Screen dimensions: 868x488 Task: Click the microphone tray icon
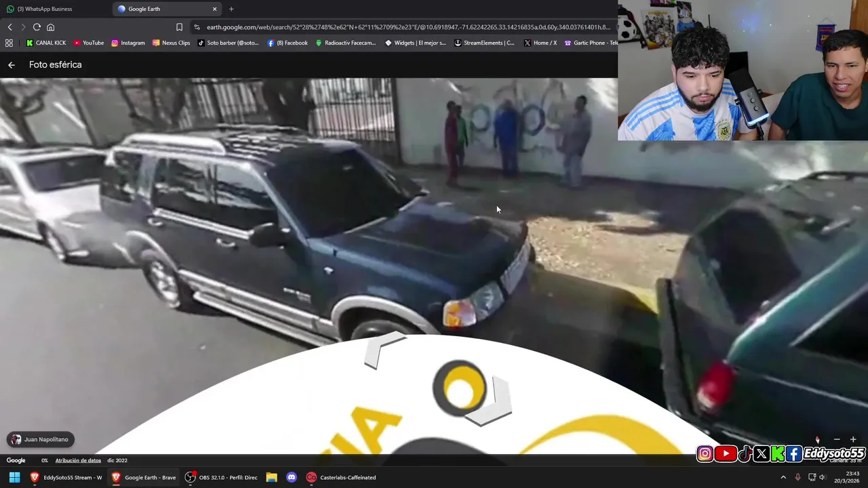(797, 477)
